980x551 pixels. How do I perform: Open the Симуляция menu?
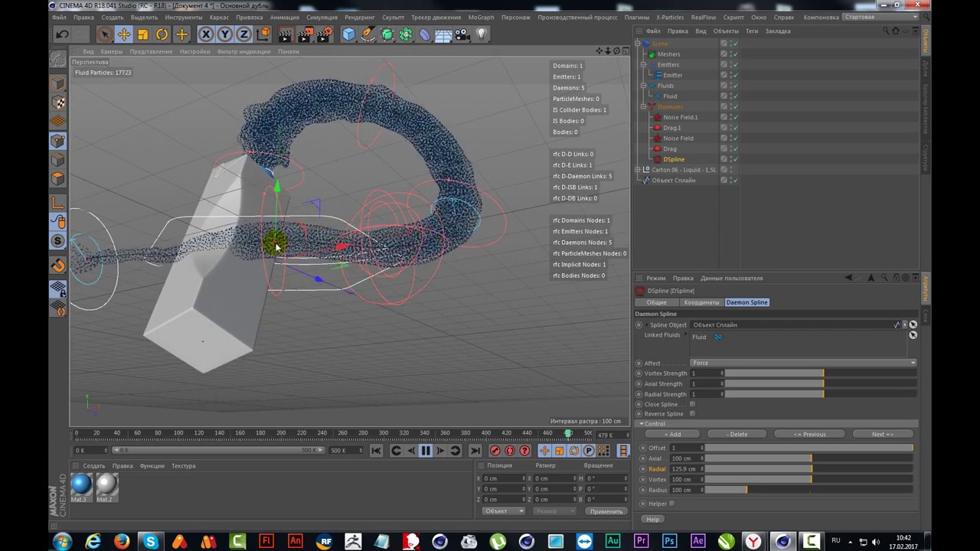point(322,17)
